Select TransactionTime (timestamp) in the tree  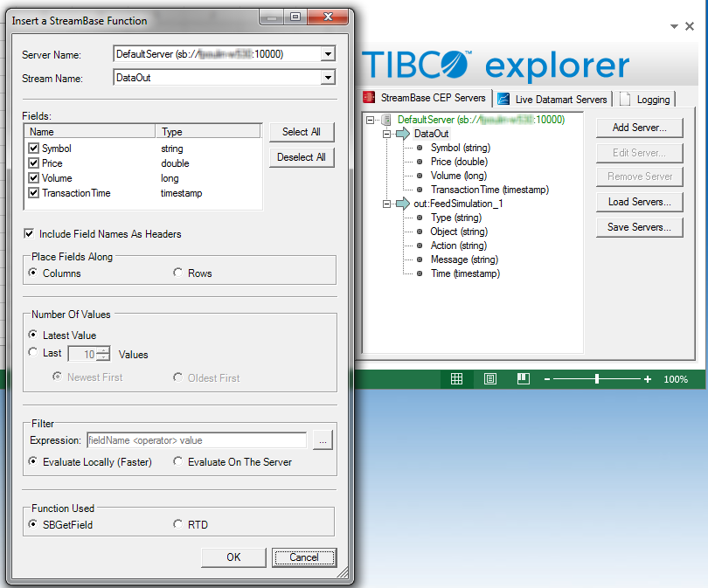[489, 190]
